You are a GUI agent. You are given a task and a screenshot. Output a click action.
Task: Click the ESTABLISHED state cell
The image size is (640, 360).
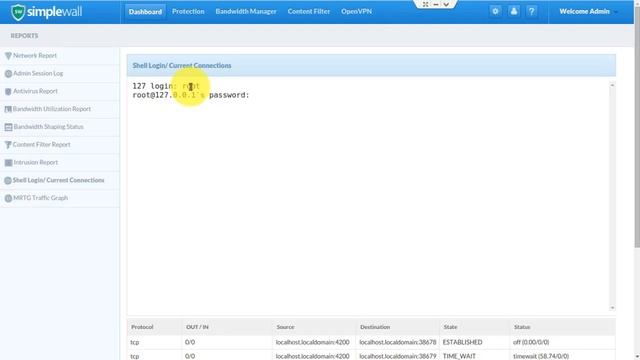(462, 342)
